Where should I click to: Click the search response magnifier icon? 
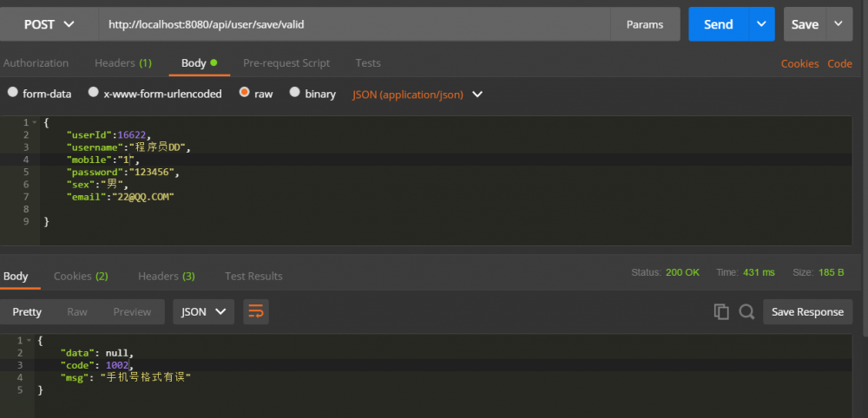pos(746,312)
